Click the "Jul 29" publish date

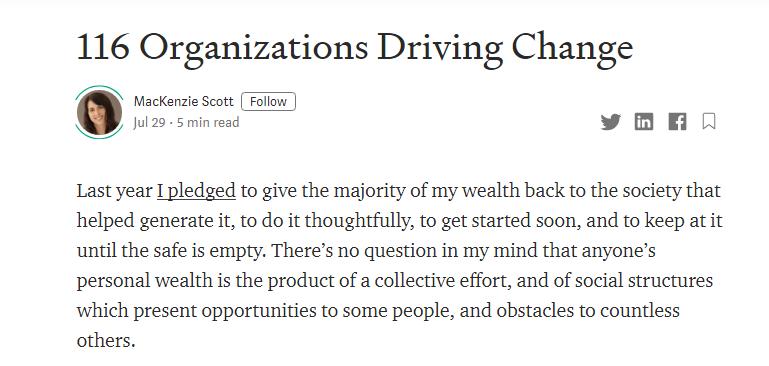149,122
